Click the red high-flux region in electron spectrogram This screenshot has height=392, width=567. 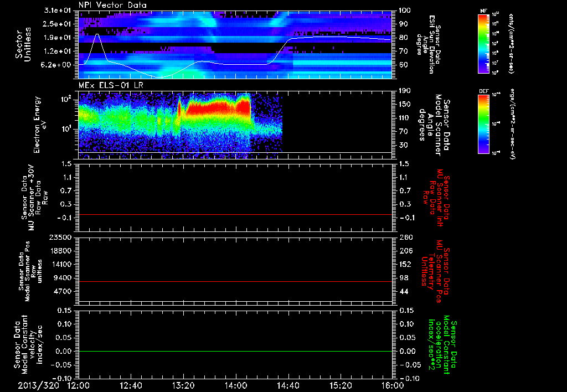click(216, 107)
